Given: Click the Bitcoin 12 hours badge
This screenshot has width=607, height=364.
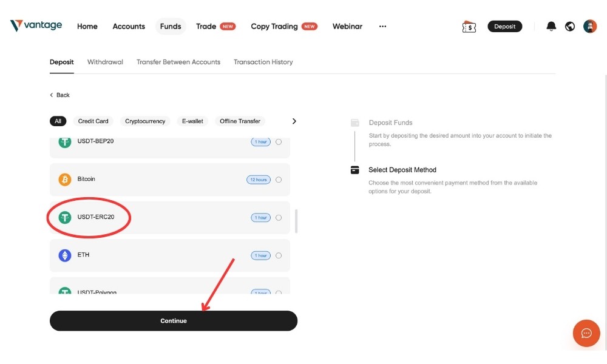Looking at the screenshot, I should (258, 180).
